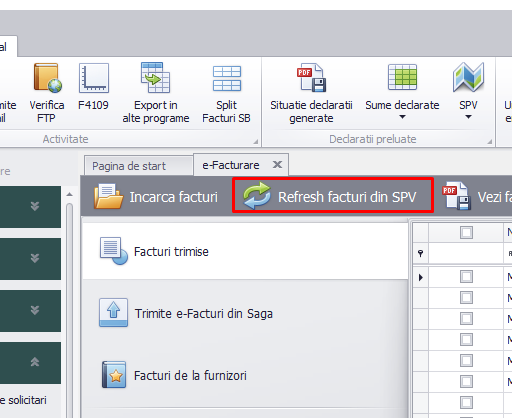
Task: Open Export in alte programe
Action: click(156, 93)
